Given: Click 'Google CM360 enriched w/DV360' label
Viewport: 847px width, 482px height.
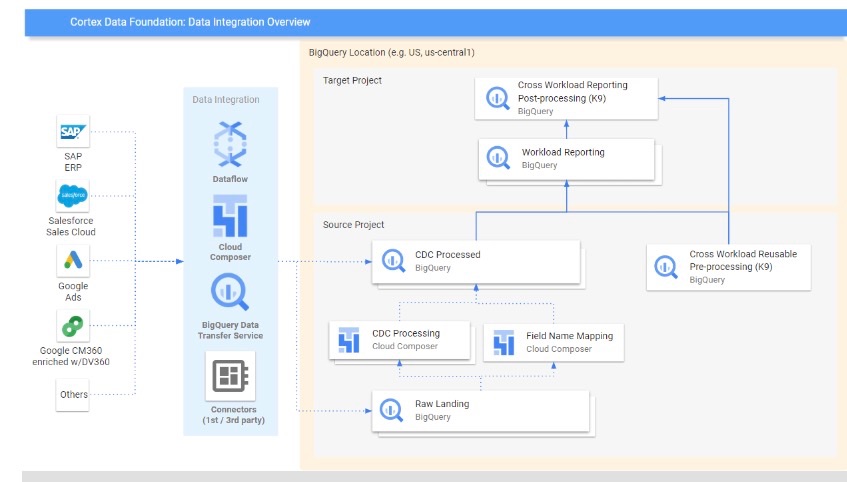Looking at the screenshot, I should coord(71,356).
